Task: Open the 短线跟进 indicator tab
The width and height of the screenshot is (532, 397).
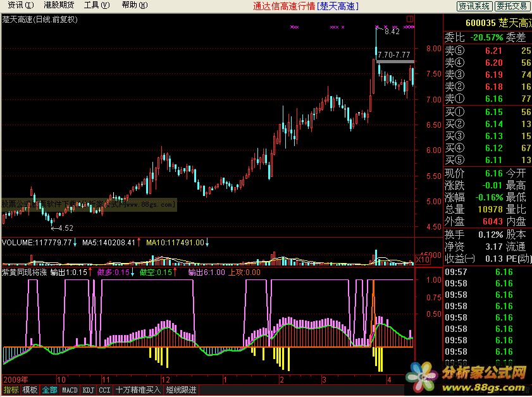Action: point(181,390)
